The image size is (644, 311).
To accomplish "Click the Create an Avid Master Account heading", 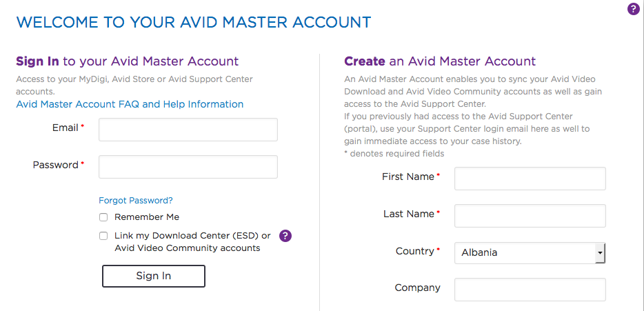I will pos(440,61).
